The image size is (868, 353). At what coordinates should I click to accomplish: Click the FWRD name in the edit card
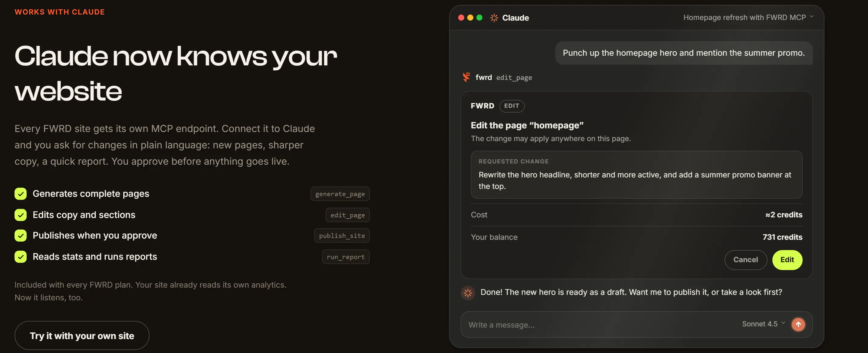tap(482, 106)
